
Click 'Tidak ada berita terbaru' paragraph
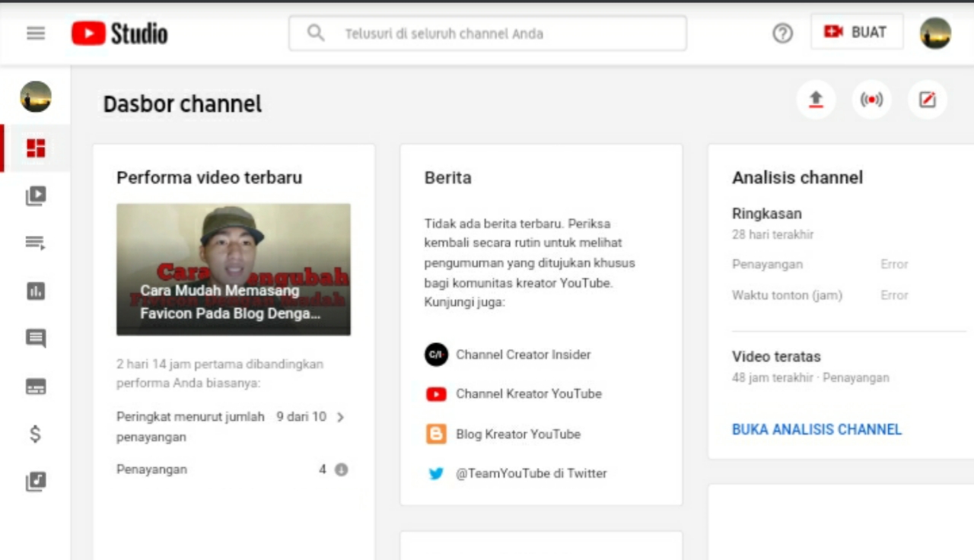point(530,263)
